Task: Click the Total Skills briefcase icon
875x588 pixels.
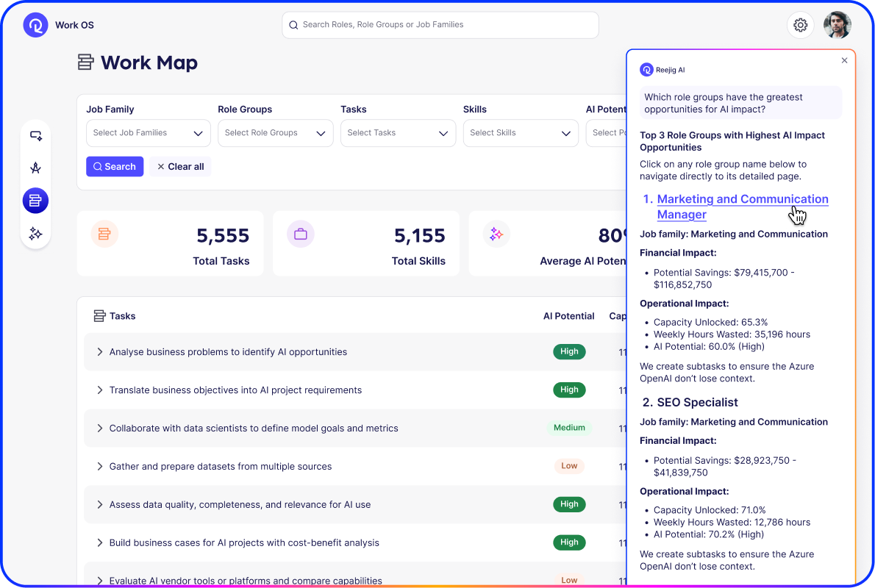Action: click(301, 234)
